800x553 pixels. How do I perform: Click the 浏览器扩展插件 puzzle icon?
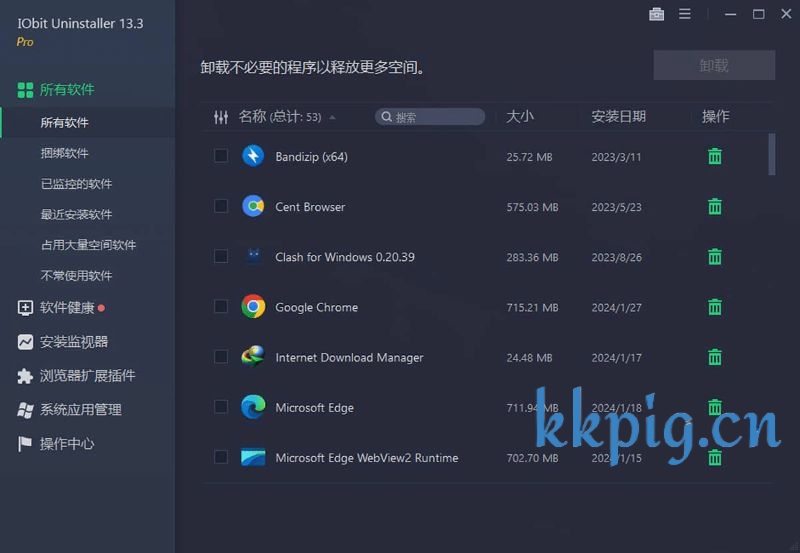point(25,376)
